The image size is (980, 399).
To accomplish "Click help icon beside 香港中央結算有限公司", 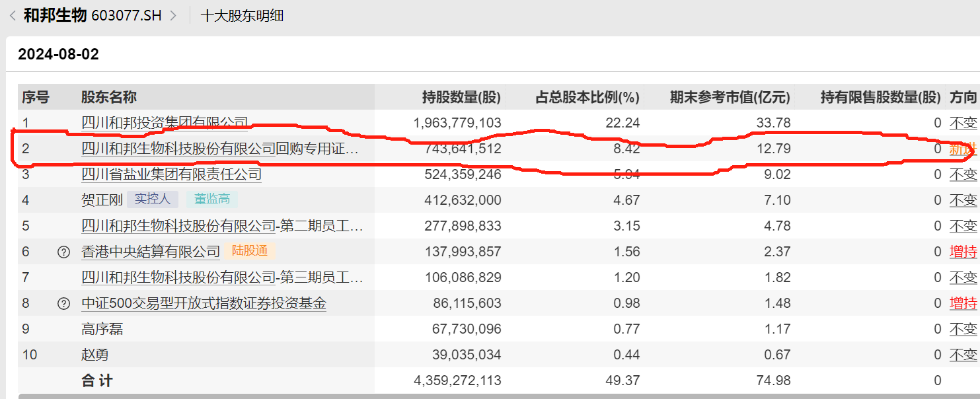I will [63, 252].
